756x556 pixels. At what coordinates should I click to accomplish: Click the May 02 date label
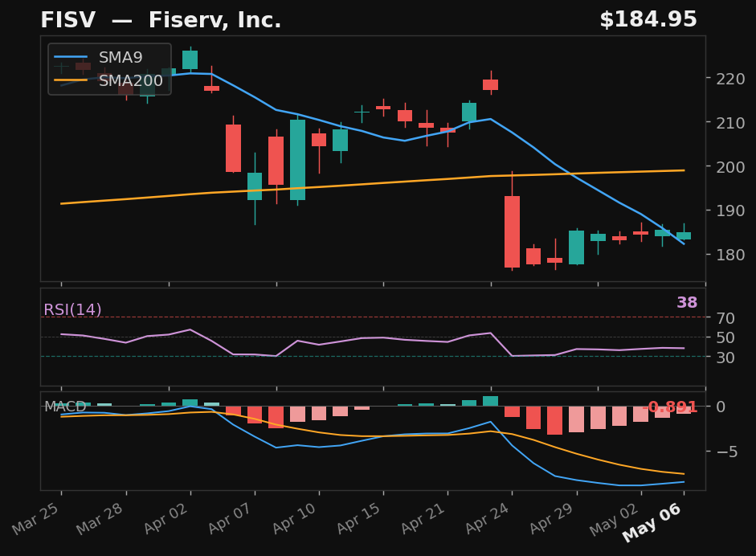pos(615,518)
